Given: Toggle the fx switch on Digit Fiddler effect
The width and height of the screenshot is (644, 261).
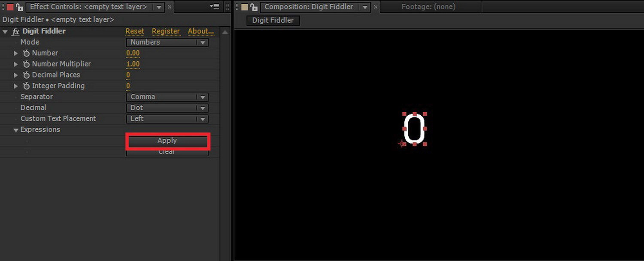Looking at the screenshot, I should coord(15,31).
